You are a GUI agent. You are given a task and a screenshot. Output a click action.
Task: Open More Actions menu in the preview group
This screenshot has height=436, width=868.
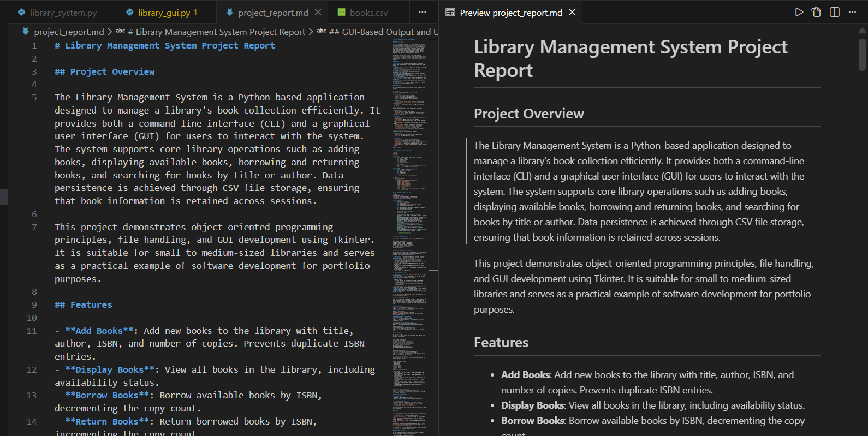tap(853, 12)
